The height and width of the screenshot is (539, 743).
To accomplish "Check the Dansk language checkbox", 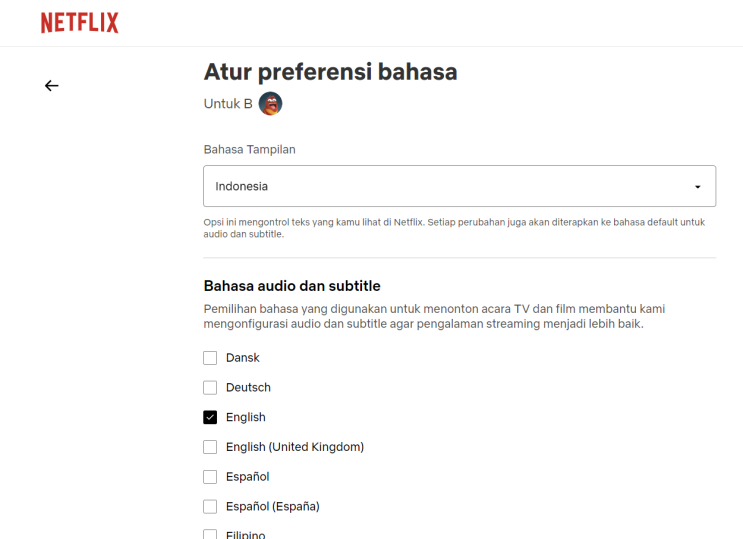I will click(210, 358).
